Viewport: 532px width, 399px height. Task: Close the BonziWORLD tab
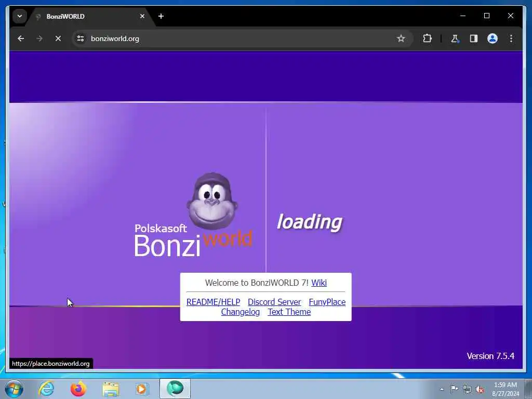pos(142,16)
